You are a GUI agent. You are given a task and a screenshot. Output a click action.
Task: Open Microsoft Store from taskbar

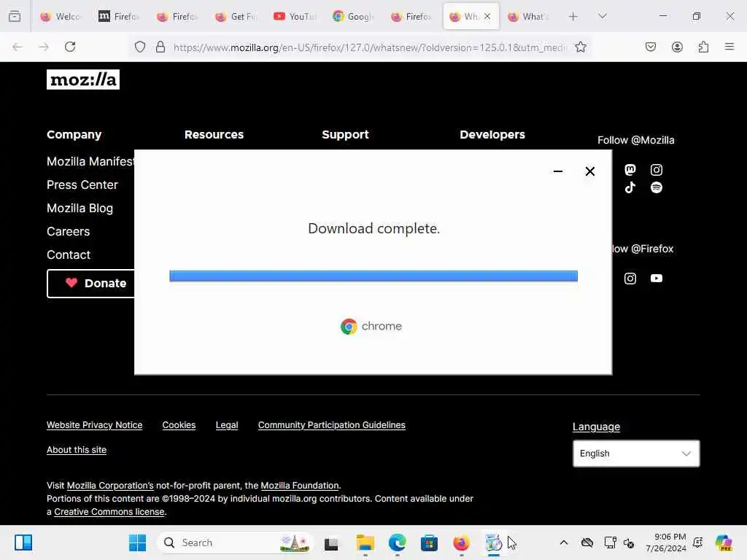tap(429, 542)
